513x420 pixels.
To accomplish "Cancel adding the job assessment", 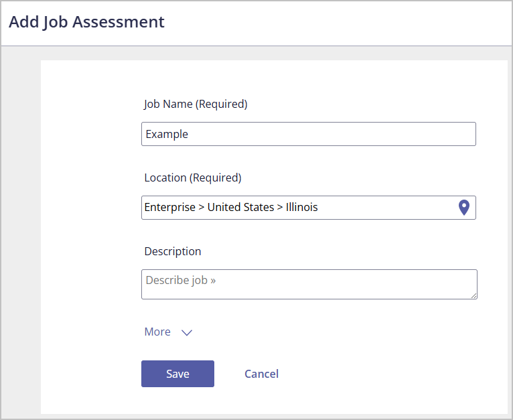I will coord(261,374).
